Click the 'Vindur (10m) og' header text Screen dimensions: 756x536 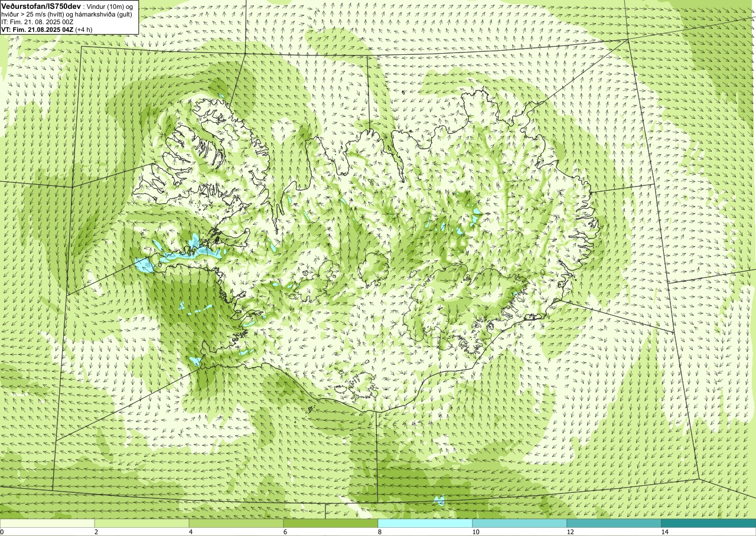tap(109, 7)
